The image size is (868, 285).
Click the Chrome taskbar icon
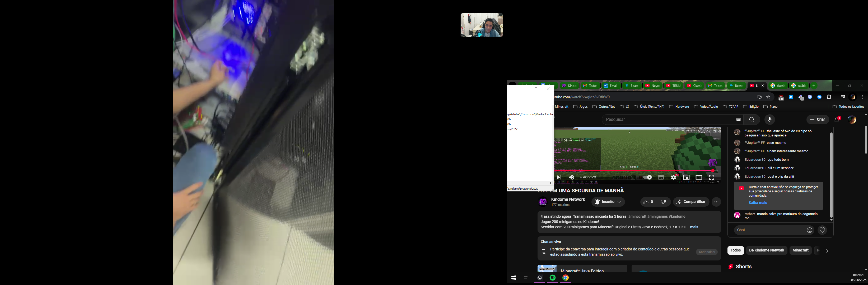coord(566,278)
